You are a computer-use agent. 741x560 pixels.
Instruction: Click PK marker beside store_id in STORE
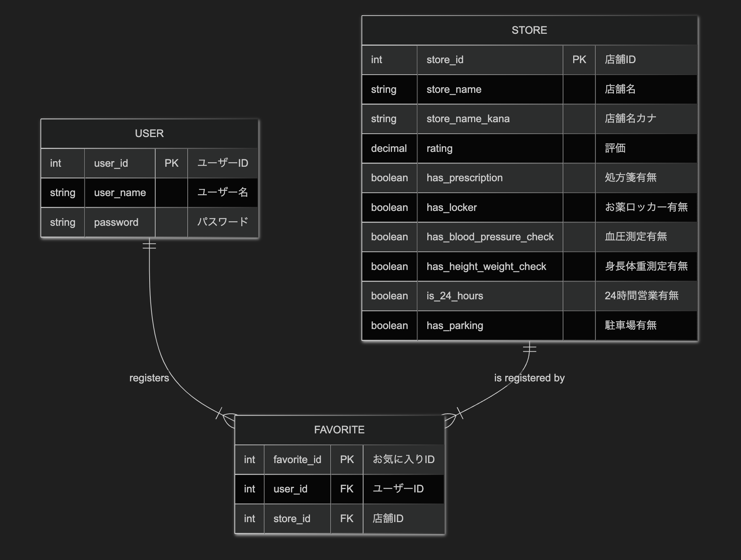tap(579, 60)
